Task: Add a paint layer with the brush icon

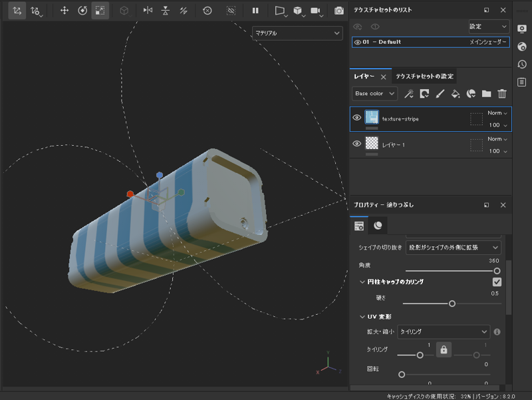Action: 440,94
